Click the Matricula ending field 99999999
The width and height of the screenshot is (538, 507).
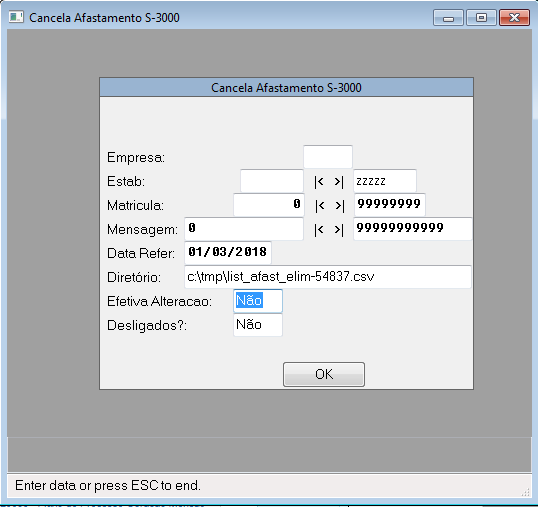coord(389,205)
